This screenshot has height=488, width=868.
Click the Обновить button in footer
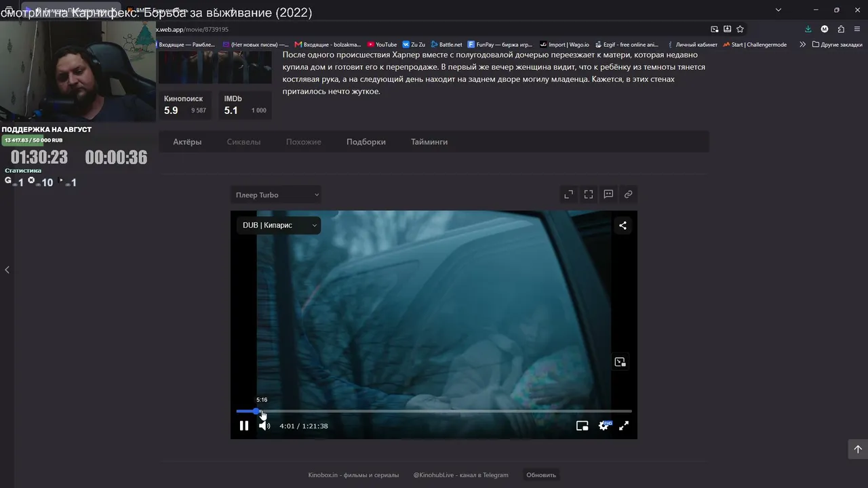[541, 475]
